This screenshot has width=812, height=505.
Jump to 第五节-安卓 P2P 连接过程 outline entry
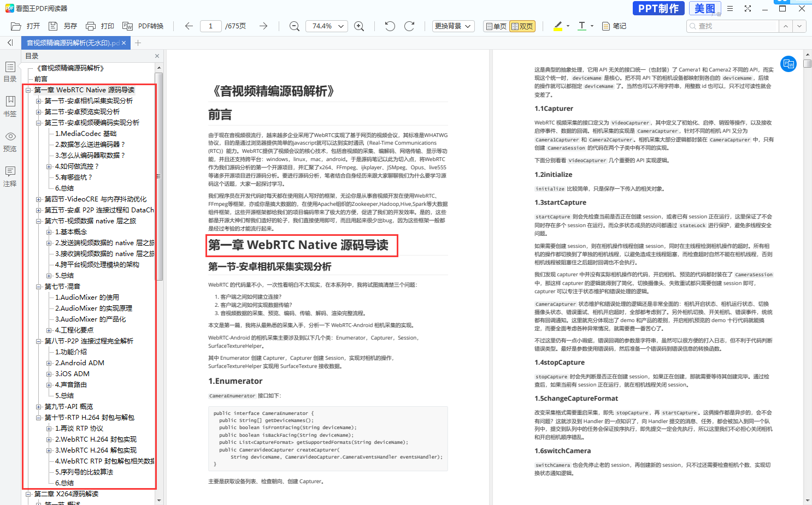[x=99, y=210]
